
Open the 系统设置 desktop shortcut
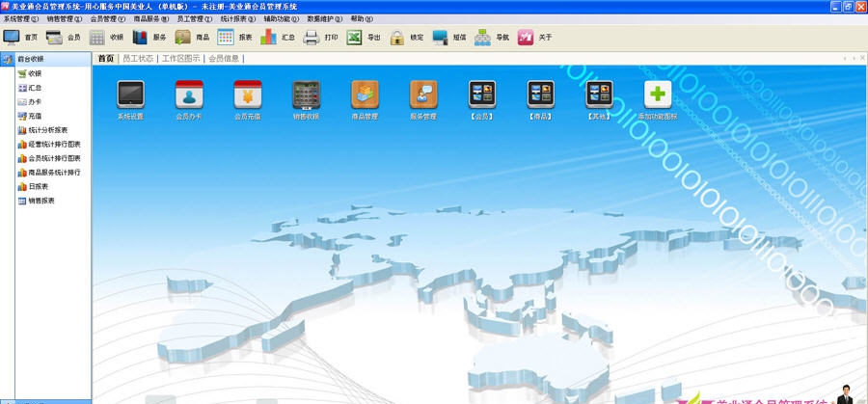click(x=130, y=94)
